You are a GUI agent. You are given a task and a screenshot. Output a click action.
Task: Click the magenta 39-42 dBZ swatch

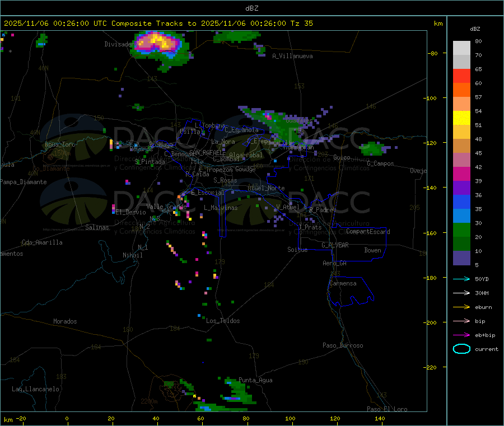461,174
